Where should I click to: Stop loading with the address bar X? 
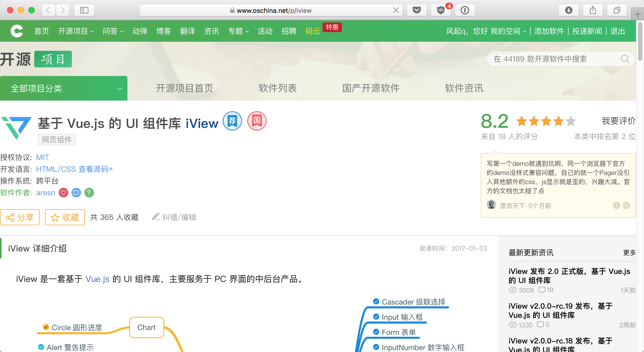(x=396, y=10)
